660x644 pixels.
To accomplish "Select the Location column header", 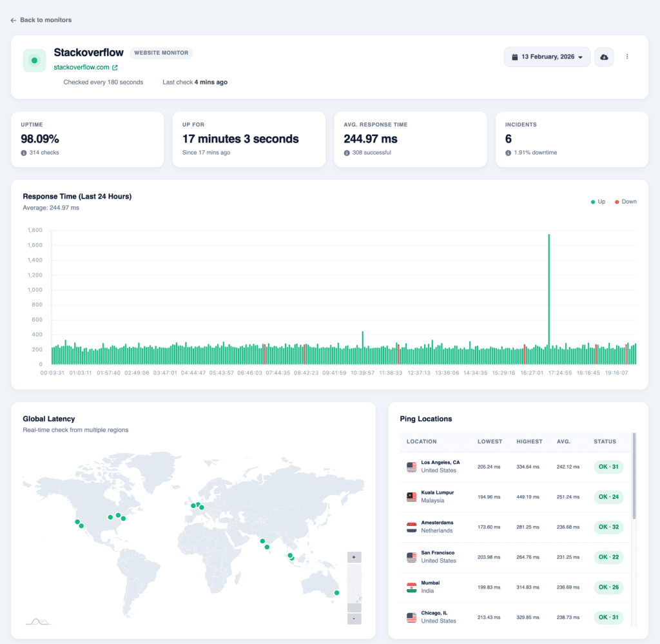I will [x=421, y=442].
